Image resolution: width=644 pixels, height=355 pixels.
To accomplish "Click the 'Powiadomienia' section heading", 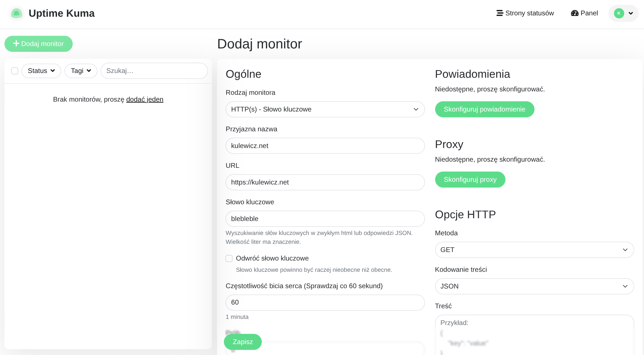I will coord(472,74).
